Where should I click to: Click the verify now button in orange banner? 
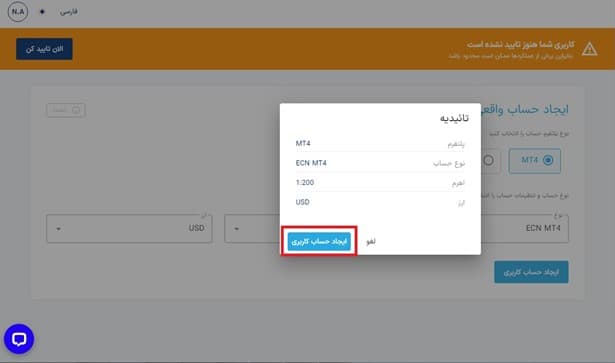[x=44, y=49]
